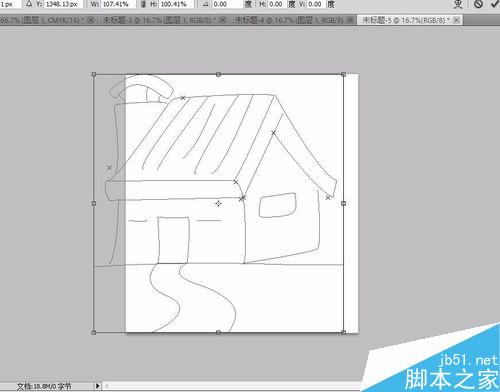Edit the width scale field 107.41%
The height and width of the screenshot is (392, 500).
(x=118, y=4)
